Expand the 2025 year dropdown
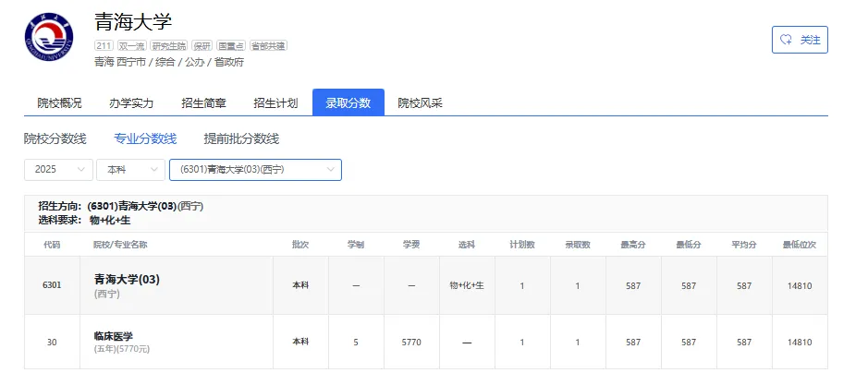The height and width of the screenshot is (385, 868). click(58, 170)
